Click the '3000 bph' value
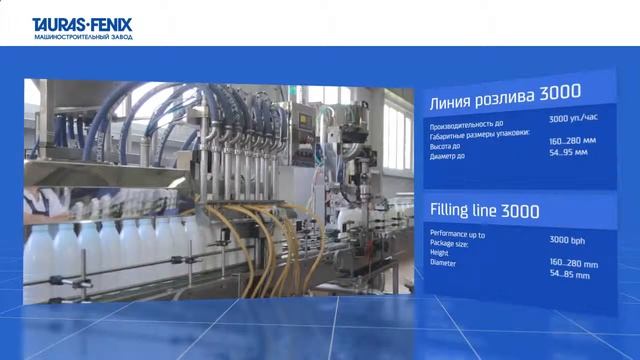 pos(567,240)
